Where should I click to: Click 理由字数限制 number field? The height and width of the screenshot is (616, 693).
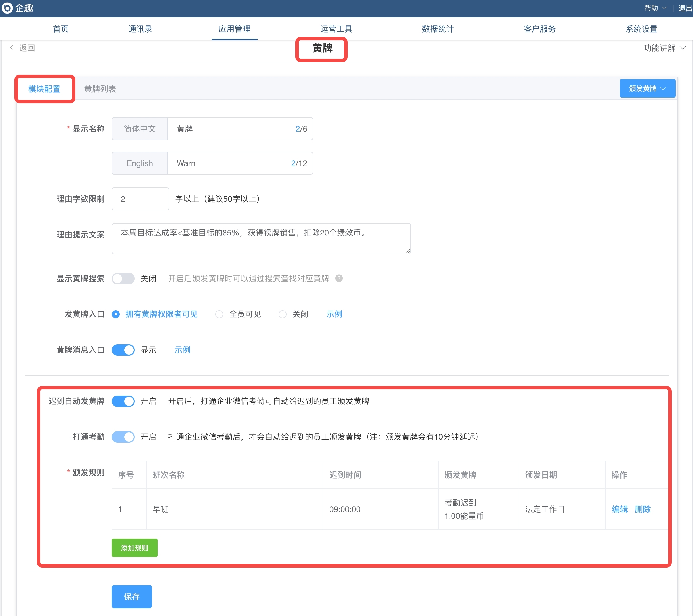point(140,199)
